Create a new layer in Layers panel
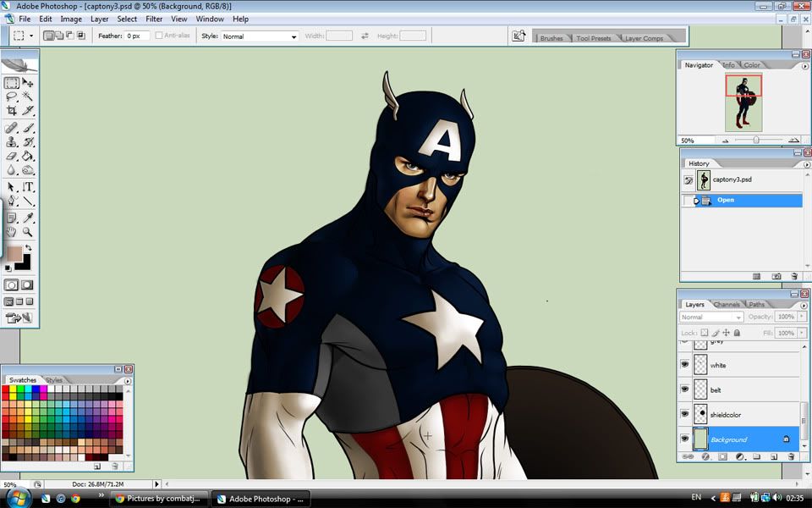 click(774, 456)
